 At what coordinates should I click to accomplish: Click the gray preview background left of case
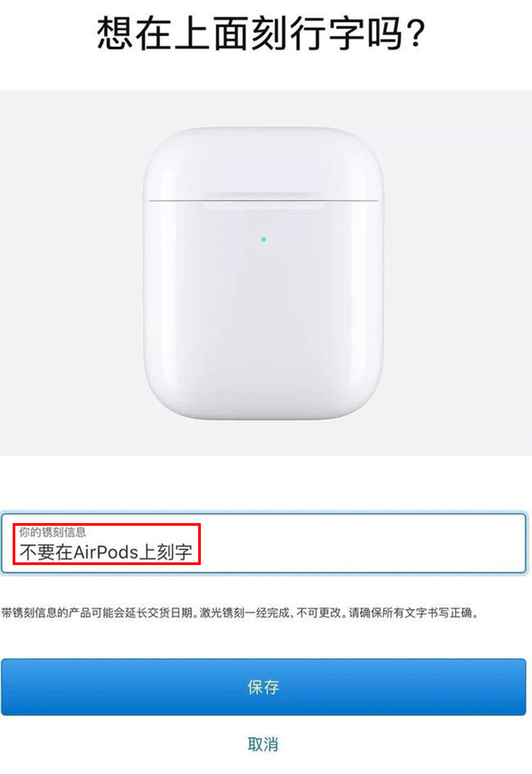point(71,274)
